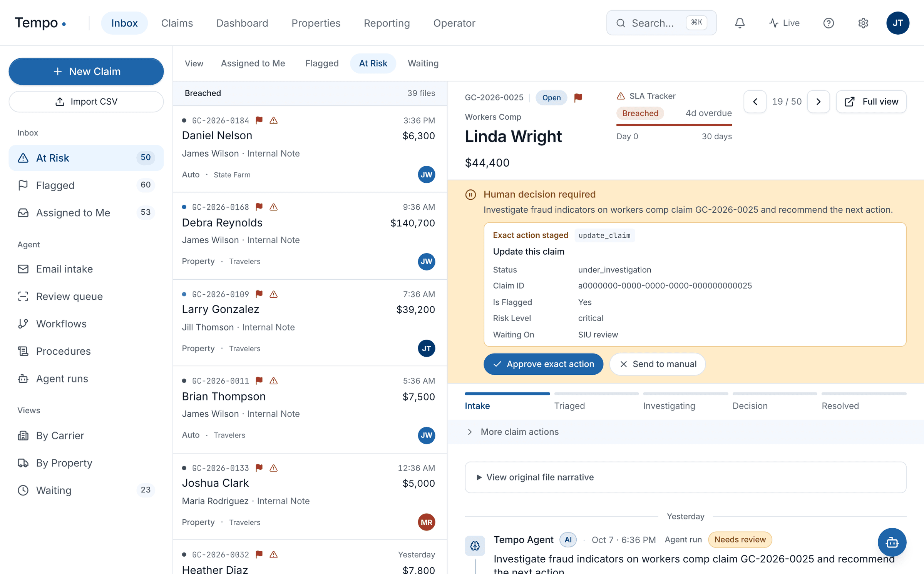Open Review queue in sidebar
The image size is (924, 574).
tap(86, 296)
